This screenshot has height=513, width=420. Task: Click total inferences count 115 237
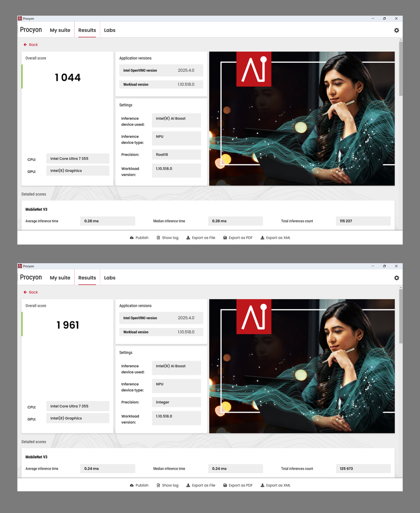coord(363,221)
